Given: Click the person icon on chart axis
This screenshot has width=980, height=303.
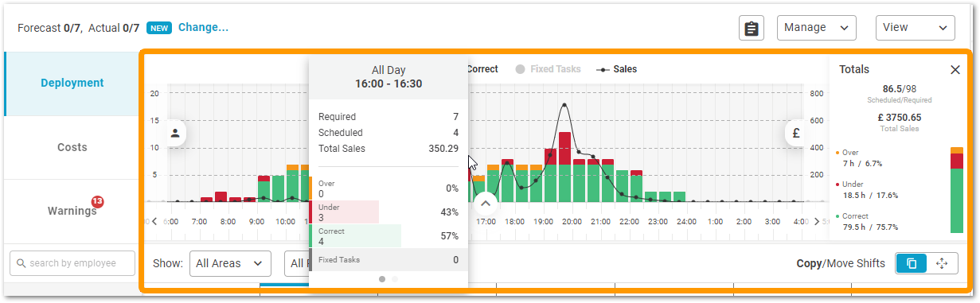Looking at the screenshot, I should coord(175,133).
